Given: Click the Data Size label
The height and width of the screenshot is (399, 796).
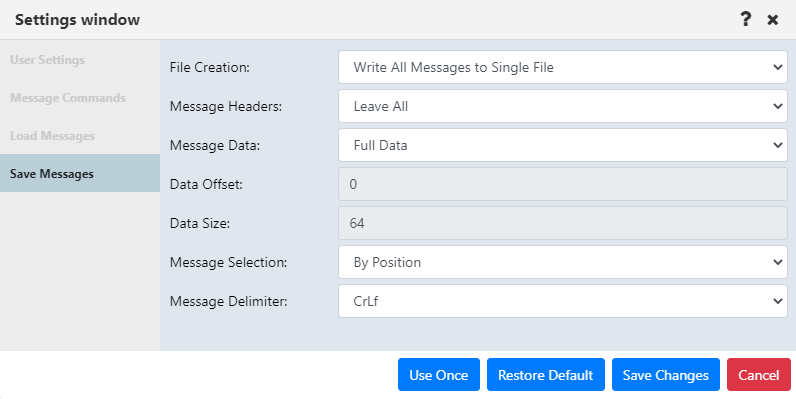Looking at the screenshot, I should [200, 223].
